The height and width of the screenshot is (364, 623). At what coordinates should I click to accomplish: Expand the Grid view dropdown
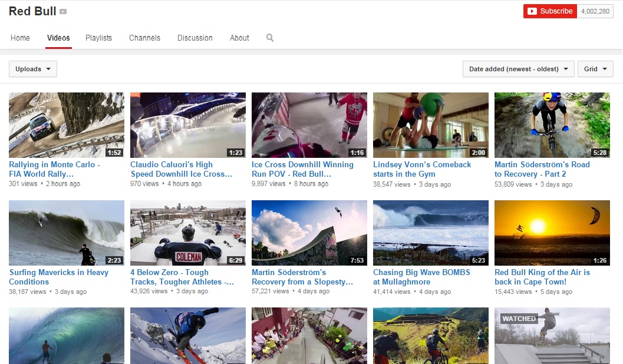(595, 69)
